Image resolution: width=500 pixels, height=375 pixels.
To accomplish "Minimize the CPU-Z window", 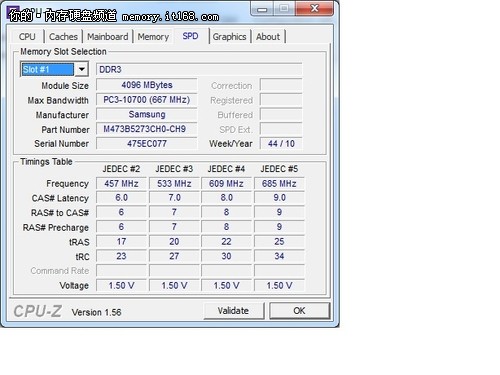I will tap(262, 9).
